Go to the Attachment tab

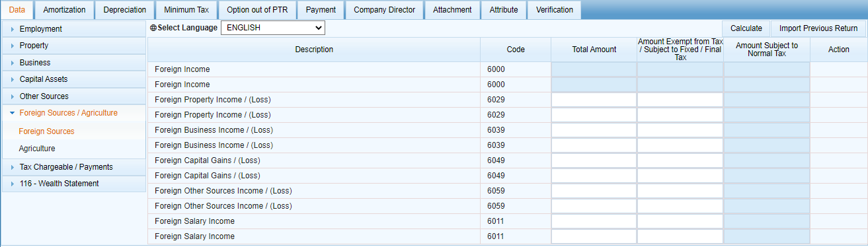pos(452,10)
